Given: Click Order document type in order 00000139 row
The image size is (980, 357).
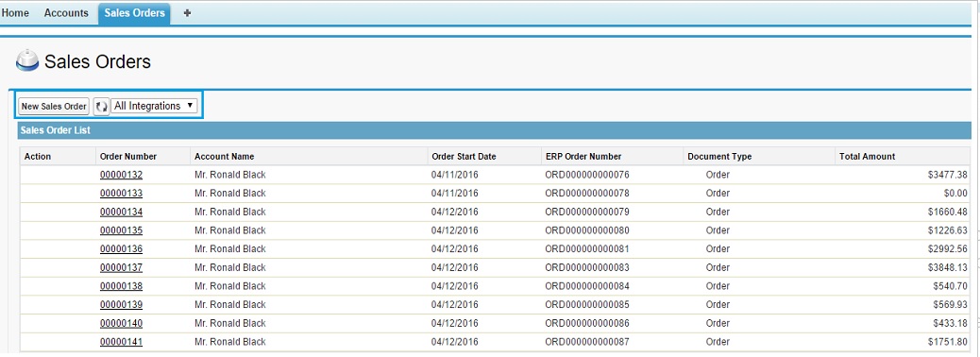Looking at the screenshot, I should (x=718, y=304).
